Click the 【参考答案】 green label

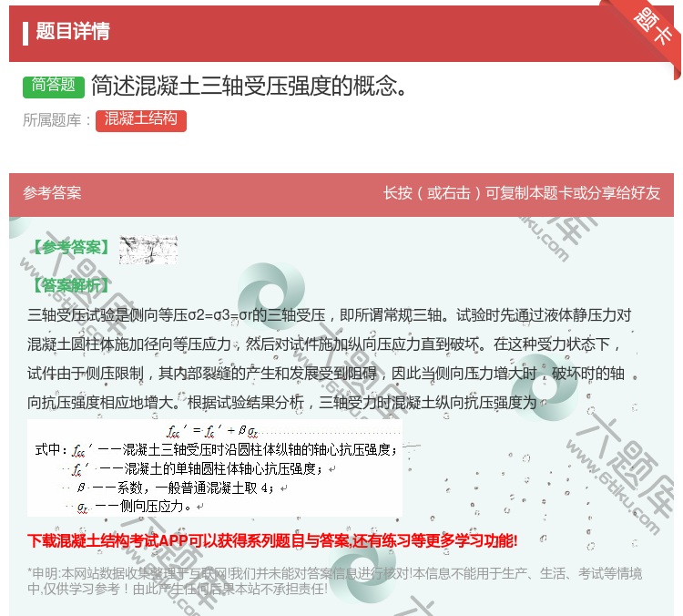(70, 247)
